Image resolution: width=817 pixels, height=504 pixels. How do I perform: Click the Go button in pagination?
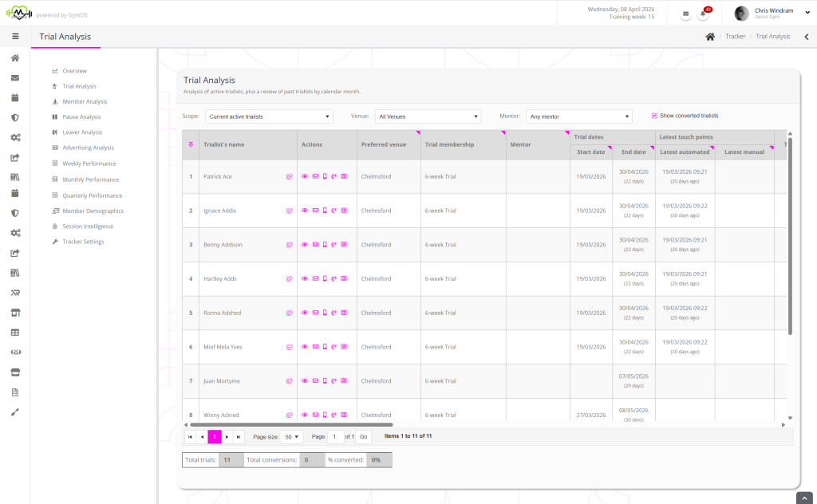pos(364,437)
